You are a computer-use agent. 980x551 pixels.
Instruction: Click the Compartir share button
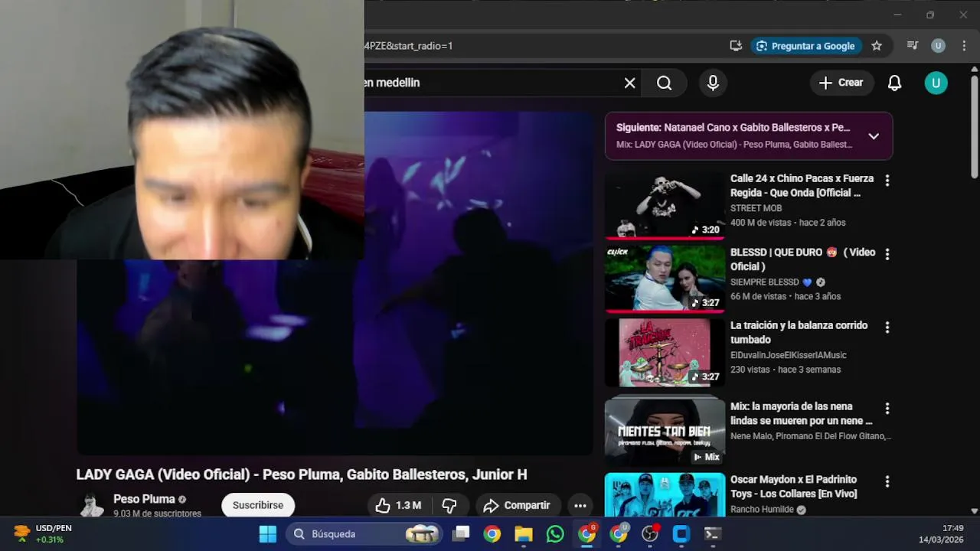tap(518, 505)
